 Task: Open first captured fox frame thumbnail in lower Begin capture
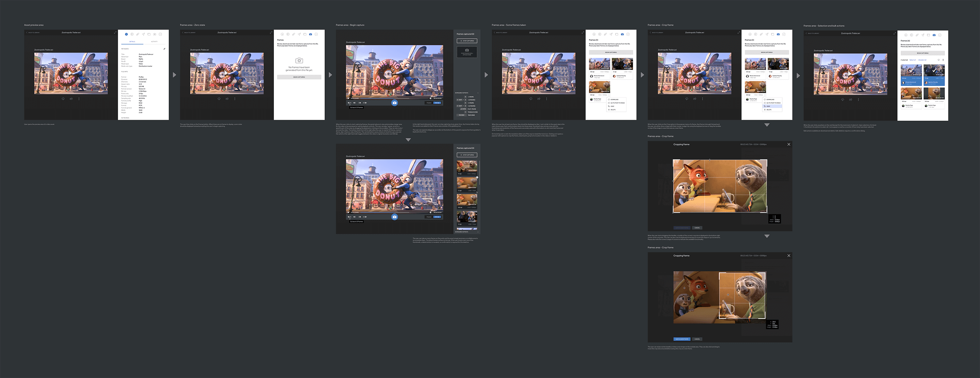[x=467, y=167]
